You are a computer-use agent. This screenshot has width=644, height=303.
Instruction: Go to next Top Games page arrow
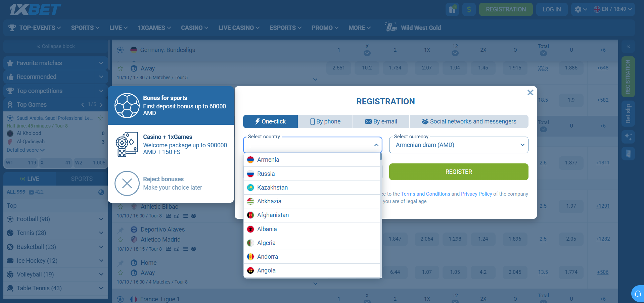pyautogui.click(x=101, y=105)
